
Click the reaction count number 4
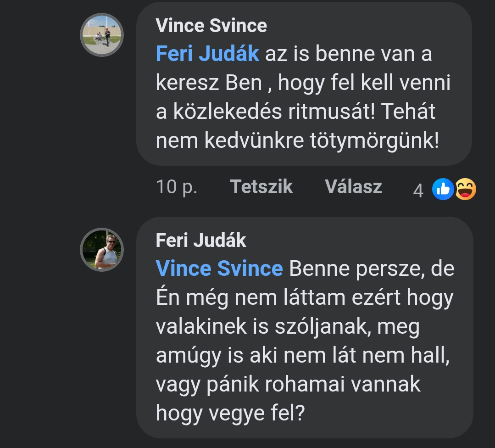click(x=418, y=190)
